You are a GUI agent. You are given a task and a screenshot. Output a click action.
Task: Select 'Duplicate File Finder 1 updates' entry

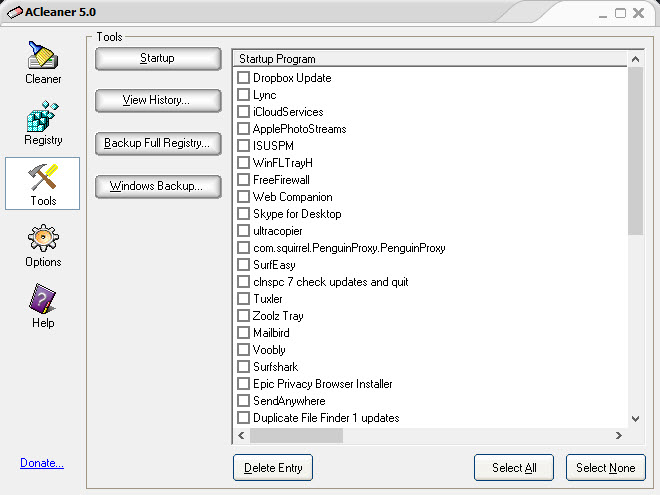[326, 418]
